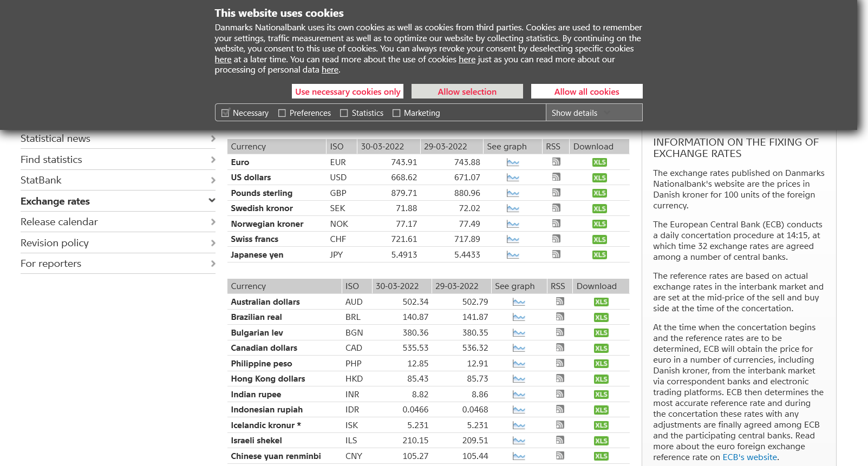
Task: Click the Allow all cookies button
Action: point(586,91)
